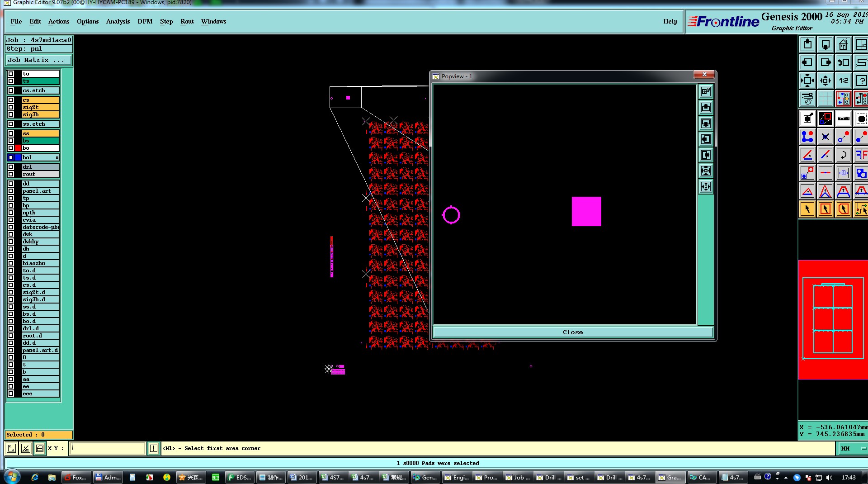This screenshot has height=484, width=868.
Task: Toggle the checkbox for layer 'drl'
Action: [x=11, y=167]
